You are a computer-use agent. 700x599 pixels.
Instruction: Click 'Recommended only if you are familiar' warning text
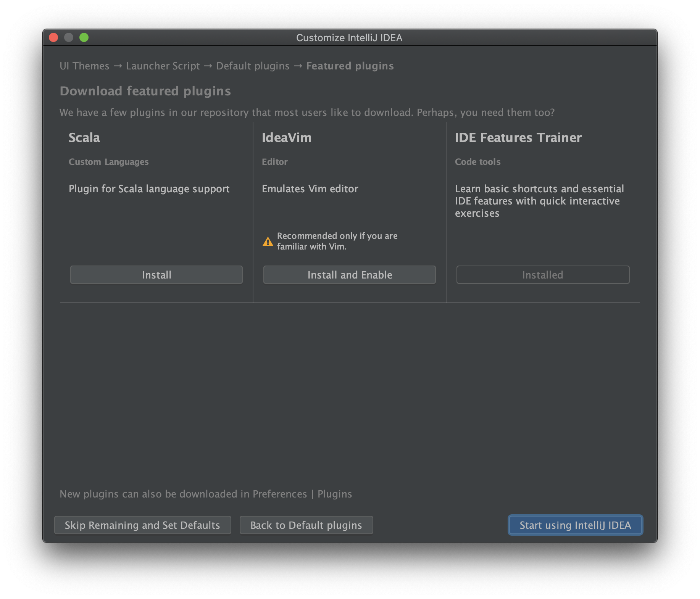click(337, 241)
